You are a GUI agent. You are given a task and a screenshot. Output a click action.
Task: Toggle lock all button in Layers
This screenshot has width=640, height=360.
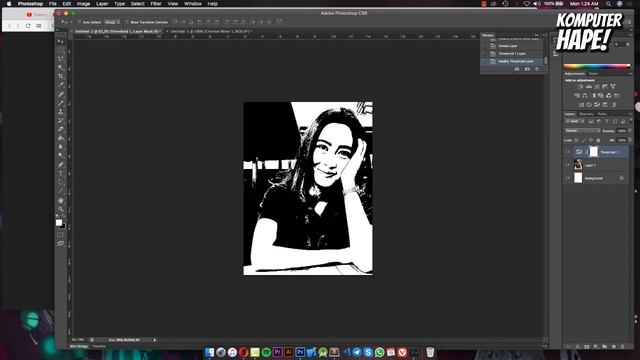(598, 140)
